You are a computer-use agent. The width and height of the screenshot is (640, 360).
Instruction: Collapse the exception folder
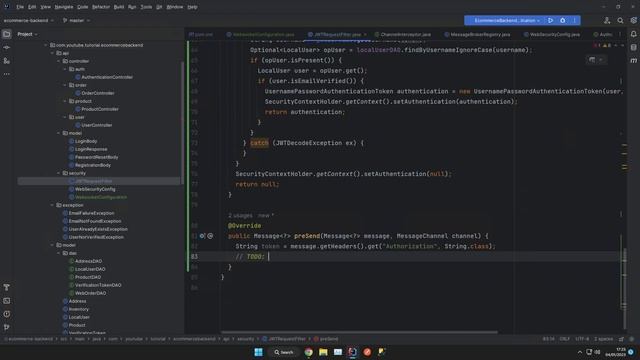52,205
